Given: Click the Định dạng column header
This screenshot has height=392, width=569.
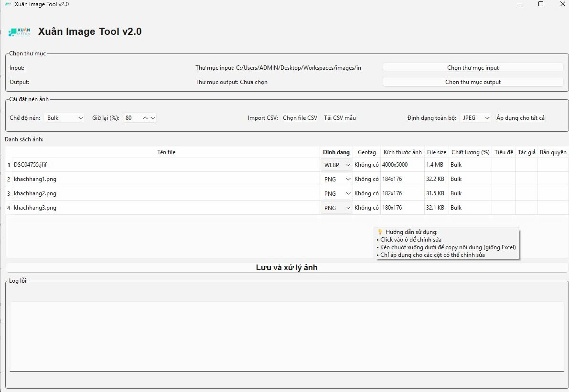Looking at the screenshot, I should click(336, 152).
